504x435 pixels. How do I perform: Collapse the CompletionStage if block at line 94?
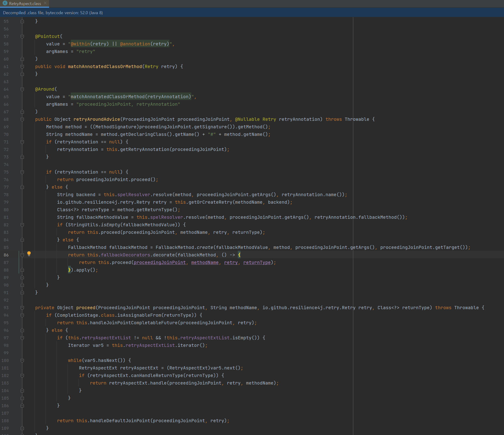pos(22,315)
